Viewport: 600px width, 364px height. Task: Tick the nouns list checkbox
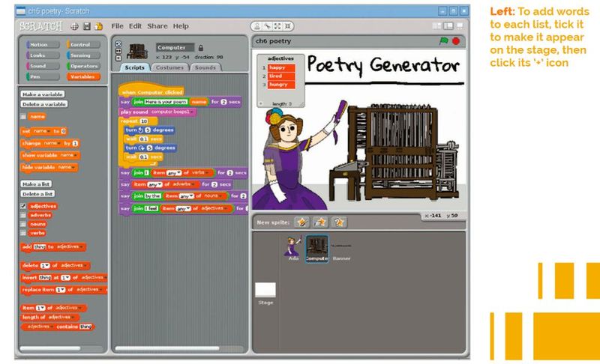point(23,224)
